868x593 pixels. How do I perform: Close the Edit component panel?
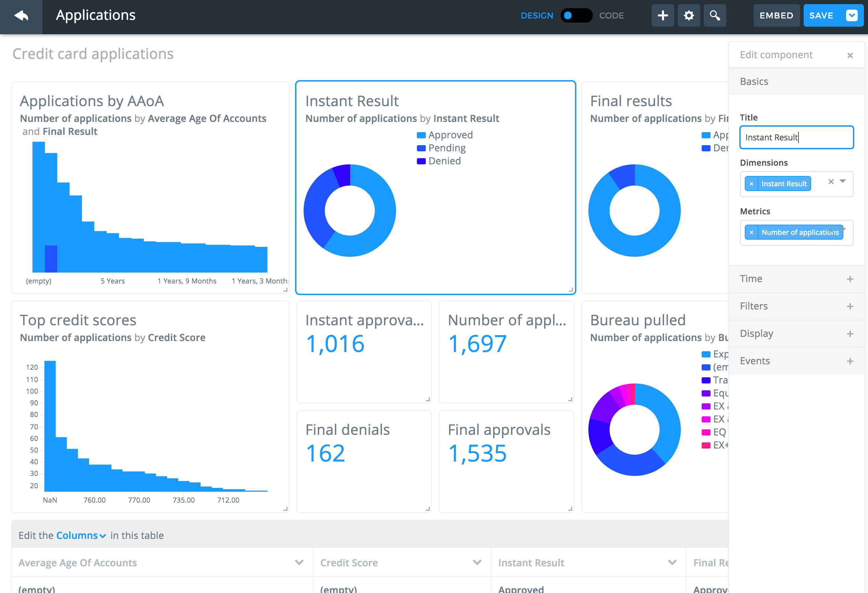(850, 55)
